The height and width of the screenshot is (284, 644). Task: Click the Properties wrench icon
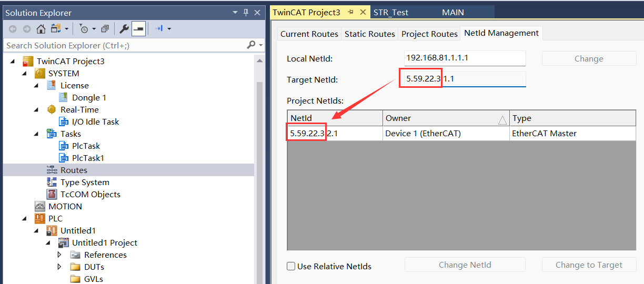pos(124,28)
